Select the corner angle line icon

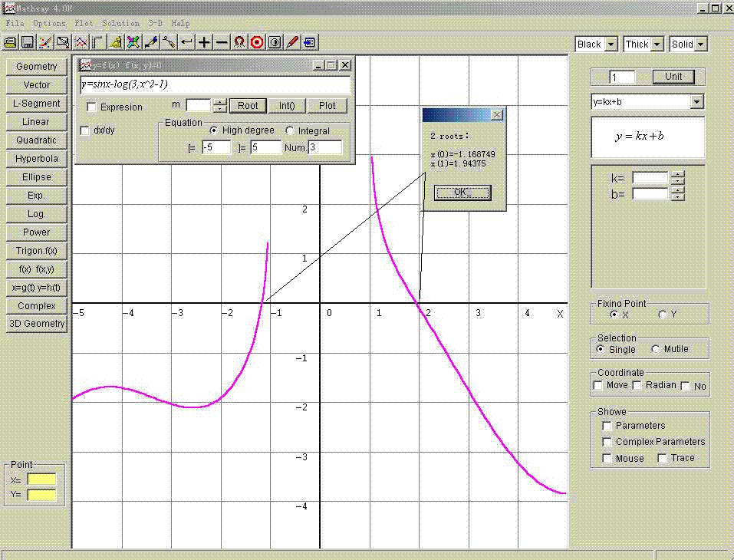coord(98,43)
